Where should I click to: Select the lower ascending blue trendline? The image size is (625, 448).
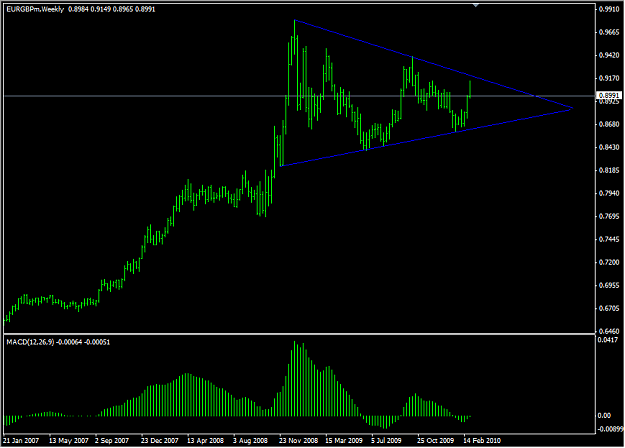(426, 137)
